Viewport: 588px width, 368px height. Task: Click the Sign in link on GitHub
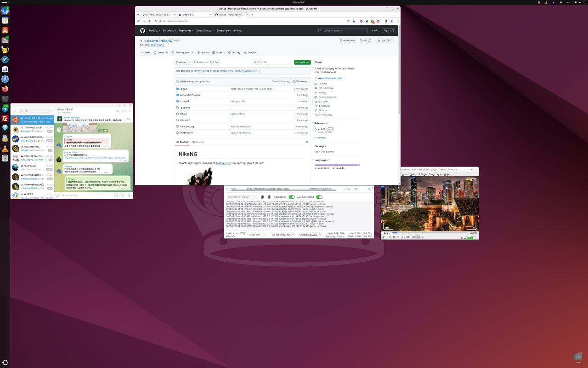point(375,30)
